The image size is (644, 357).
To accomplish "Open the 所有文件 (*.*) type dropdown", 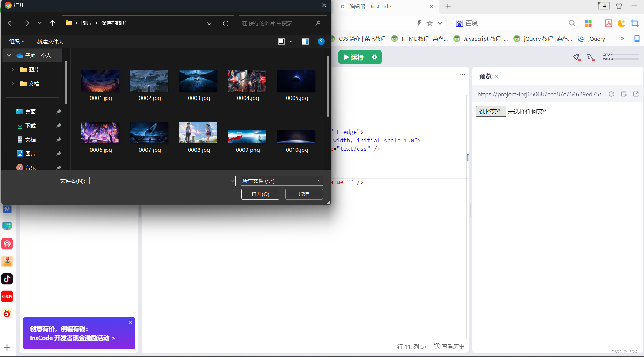I will coord(282,181).
